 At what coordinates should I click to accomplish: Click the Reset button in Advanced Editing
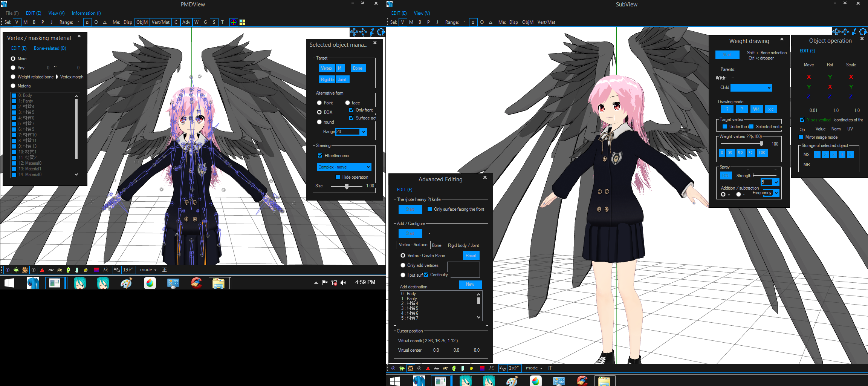point(471,256)
